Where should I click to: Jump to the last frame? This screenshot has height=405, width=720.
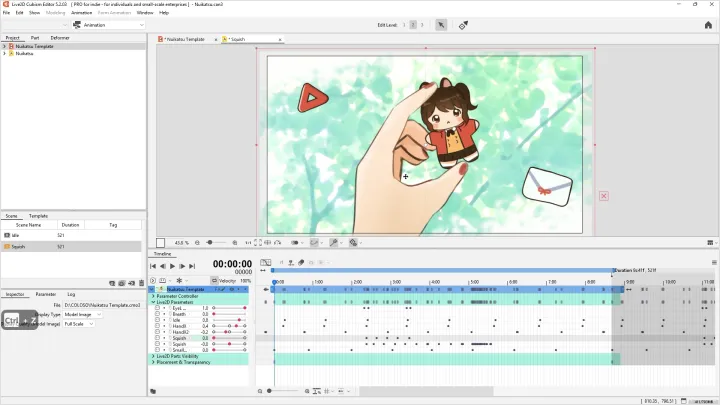coord(192,266)
